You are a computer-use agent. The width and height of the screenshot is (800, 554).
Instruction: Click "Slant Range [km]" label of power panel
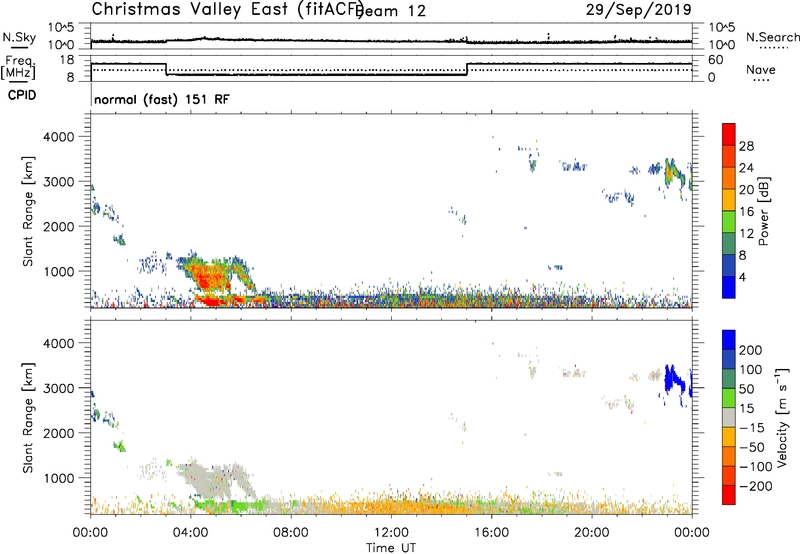(28, 211)
